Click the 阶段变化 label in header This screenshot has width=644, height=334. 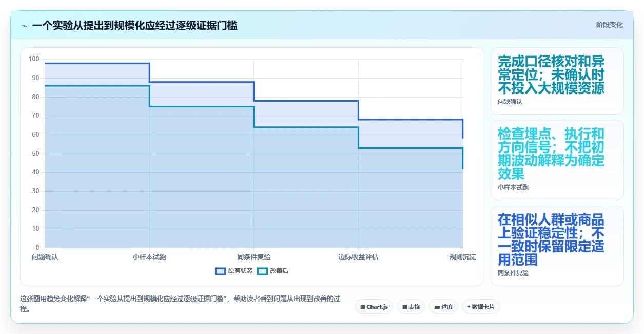pyautogui.click(x=610, y=25)
